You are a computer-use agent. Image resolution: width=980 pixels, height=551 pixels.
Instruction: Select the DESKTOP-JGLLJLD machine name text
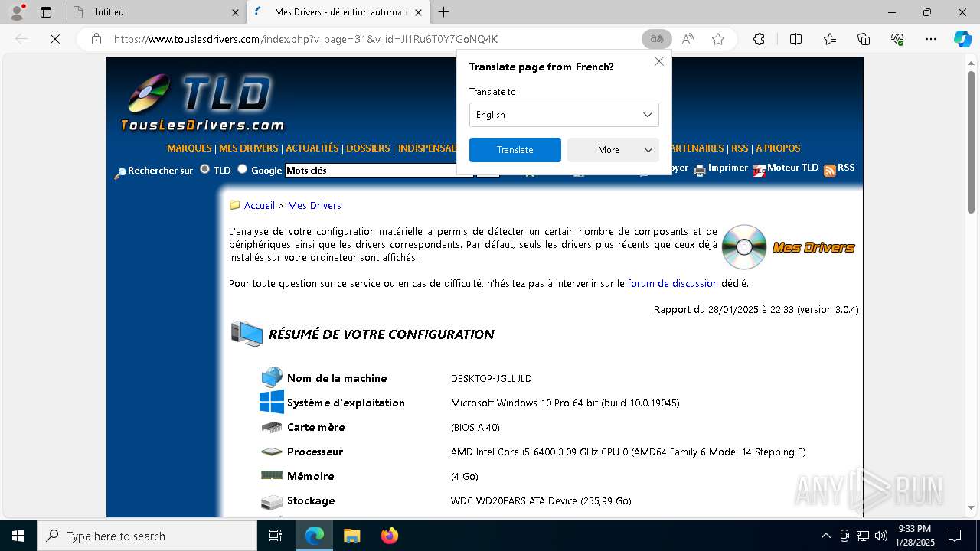pyautogui.click(x=491, y=379)
